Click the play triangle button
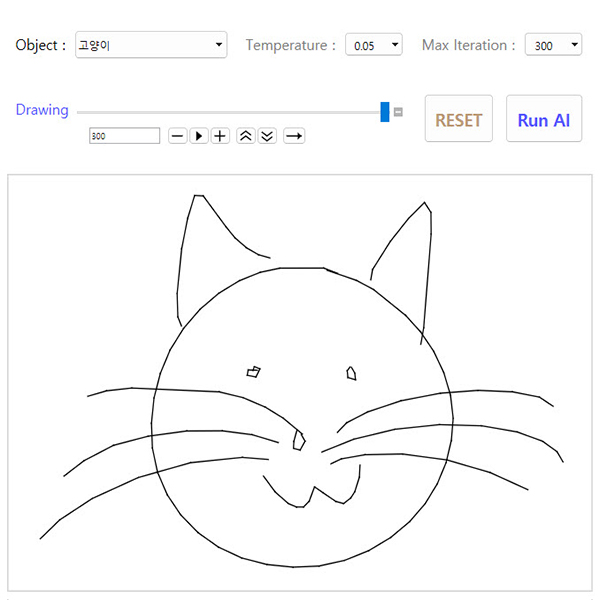This screenshot has height=600, width=600. pos(199,136)
